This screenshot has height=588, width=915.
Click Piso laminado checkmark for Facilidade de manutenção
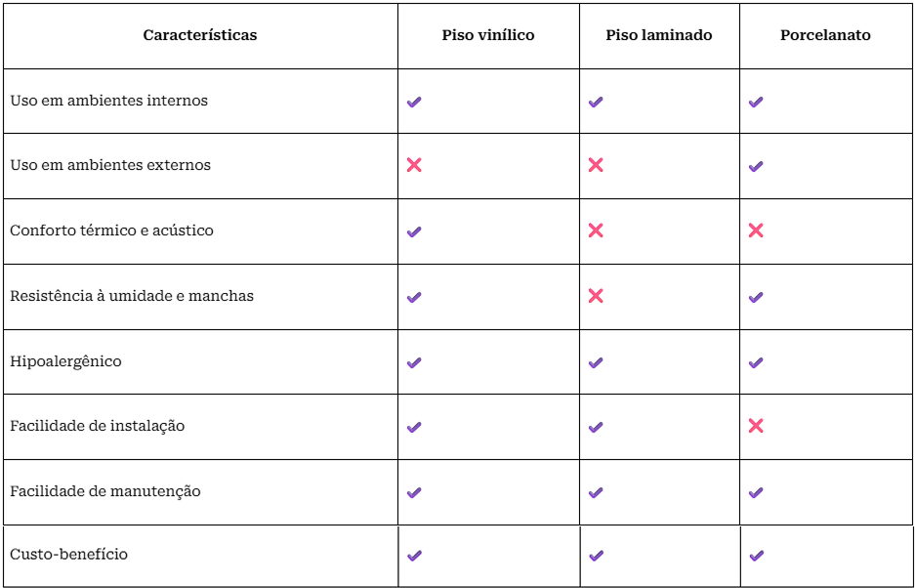coord(596,492)
